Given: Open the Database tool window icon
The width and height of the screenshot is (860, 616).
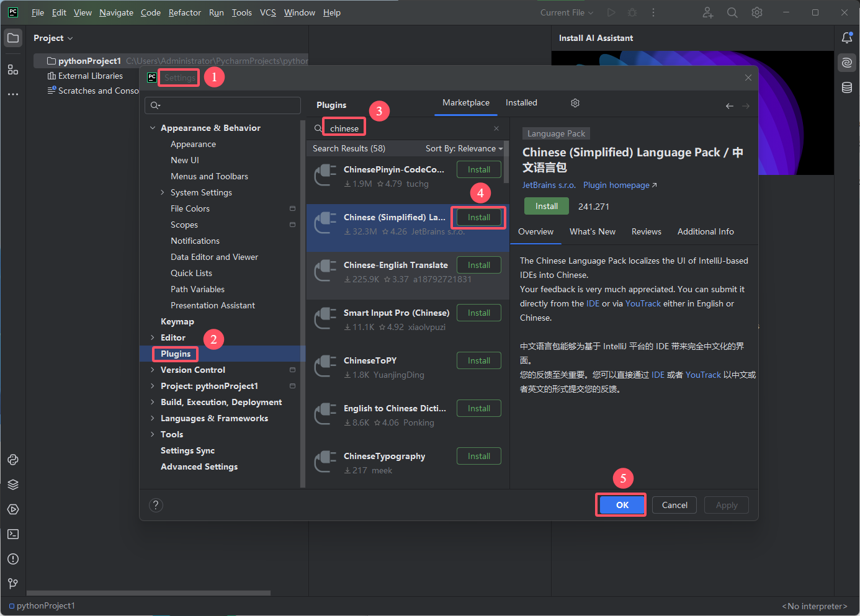Looking at the screenshot, I should click(847, 87).
